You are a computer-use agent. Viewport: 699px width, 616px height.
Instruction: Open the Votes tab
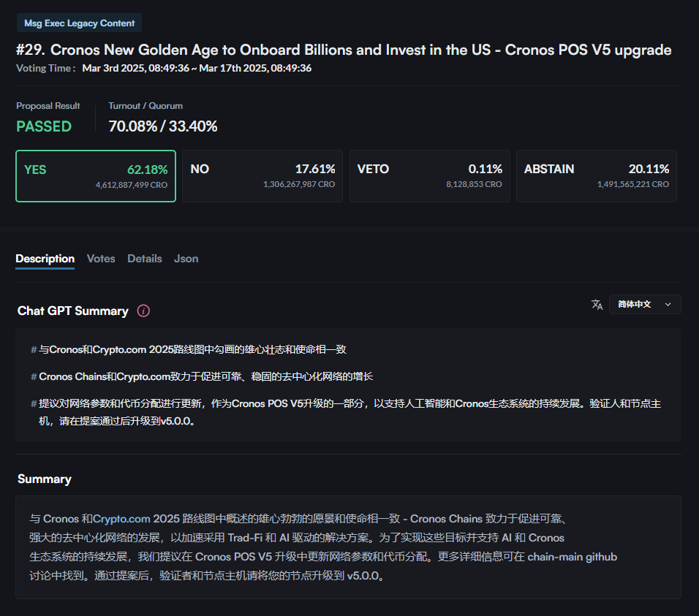[101, 259]
